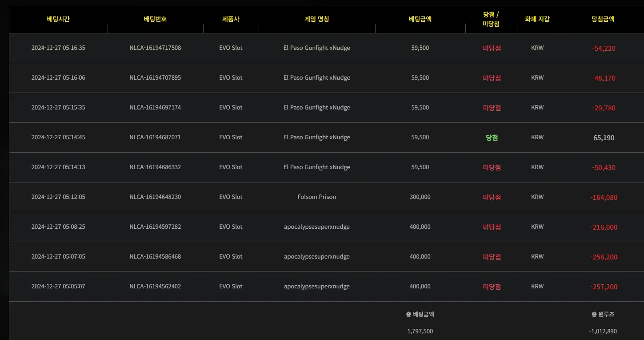Click 미당첨 status in the -164,080 row

pyautogui.click(x=492, y=197)
